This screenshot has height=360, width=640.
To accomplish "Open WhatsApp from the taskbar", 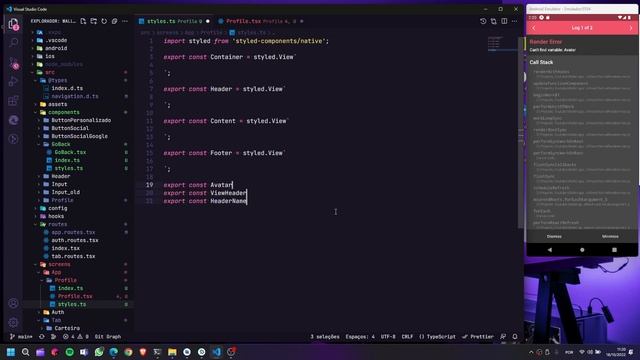I will (x=99, y=352).
